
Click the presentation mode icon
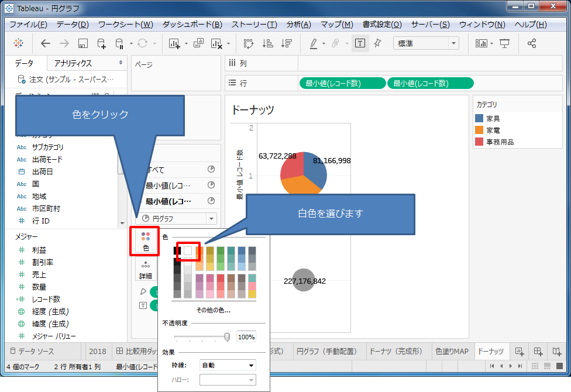pos(505,43)
